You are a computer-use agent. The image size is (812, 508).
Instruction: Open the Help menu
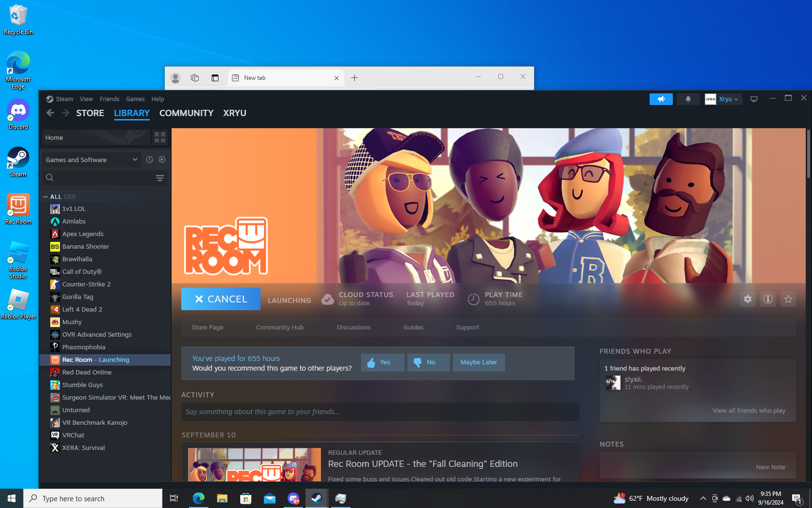(x=158, y=99)
